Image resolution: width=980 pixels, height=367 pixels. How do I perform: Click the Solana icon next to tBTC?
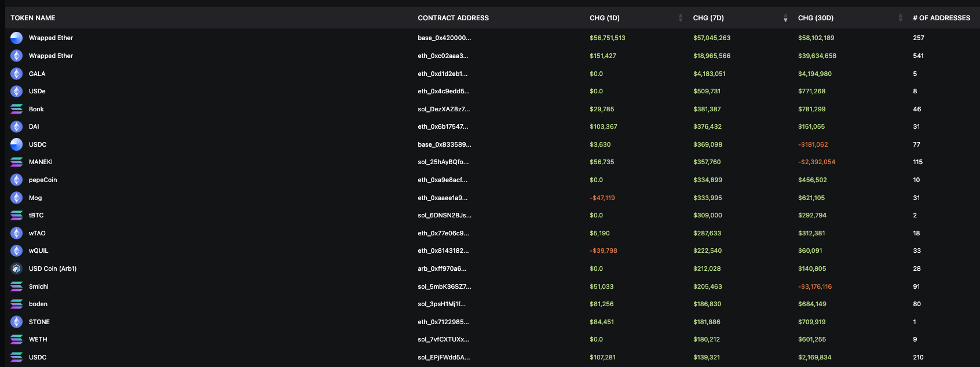pos(17,215)
